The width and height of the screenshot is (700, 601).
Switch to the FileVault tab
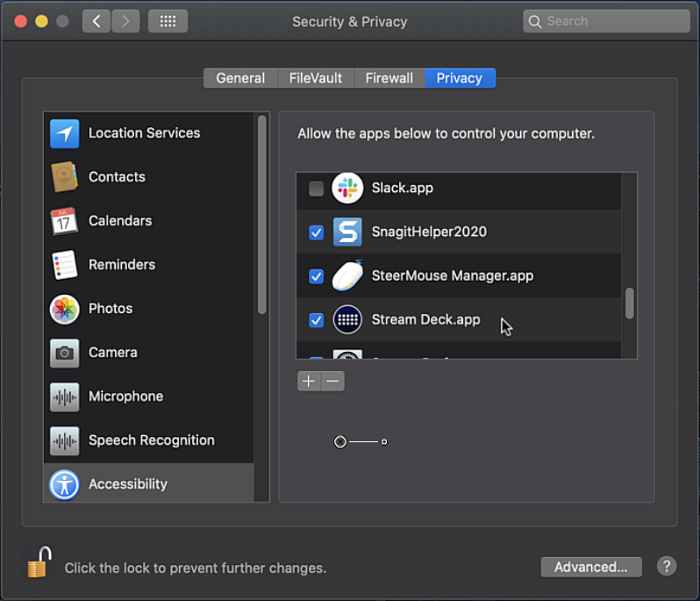pyautogui.click(x=316, y=78)
